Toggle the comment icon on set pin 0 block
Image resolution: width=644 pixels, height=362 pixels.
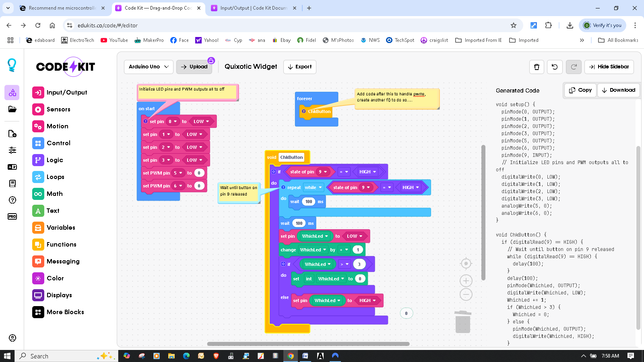[x=145, y=121]
